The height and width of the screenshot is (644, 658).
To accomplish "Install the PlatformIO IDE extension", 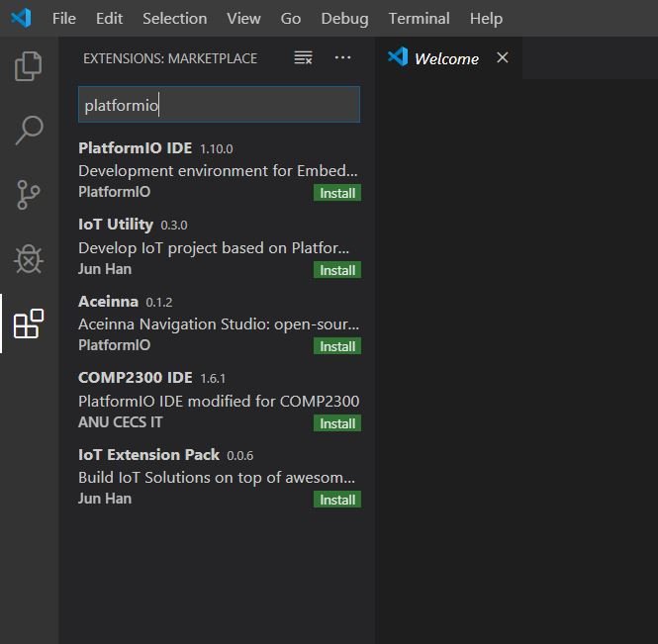I will [x=337, y=193].
